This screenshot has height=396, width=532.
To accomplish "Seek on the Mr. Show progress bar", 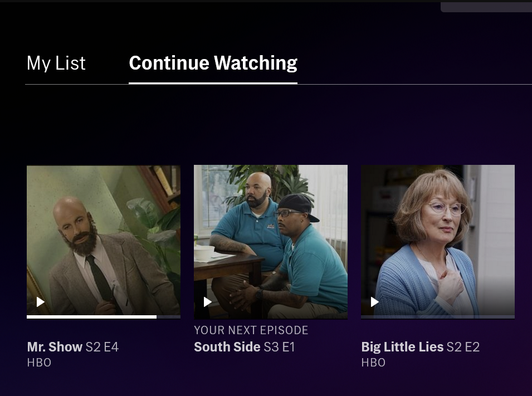I will pos(104,317).
